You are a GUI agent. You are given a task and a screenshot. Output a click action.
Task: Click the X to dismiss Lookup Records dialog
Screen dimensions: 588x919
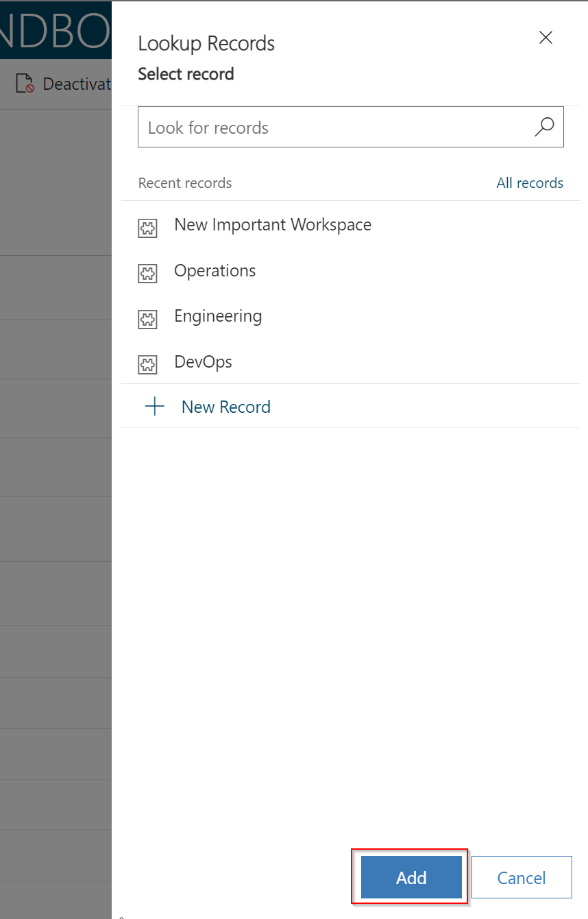(x=546, y=38)
